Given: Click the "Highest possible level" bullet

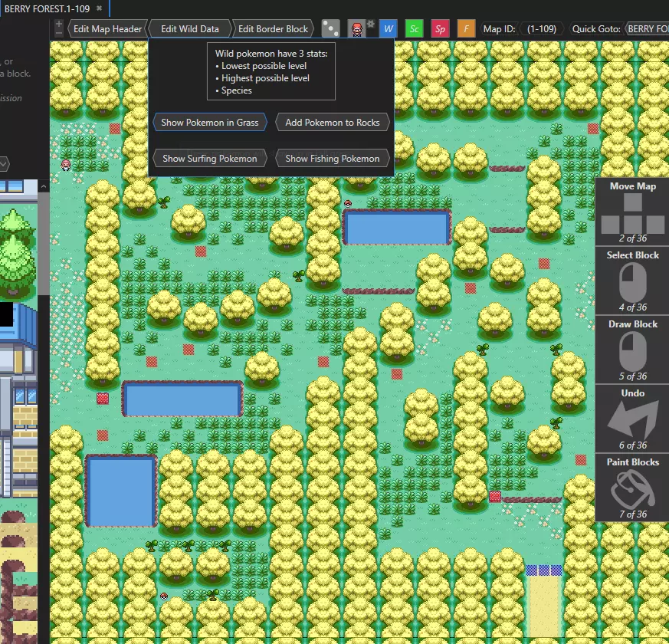Looking at the screenshot, I should [265, 78].
